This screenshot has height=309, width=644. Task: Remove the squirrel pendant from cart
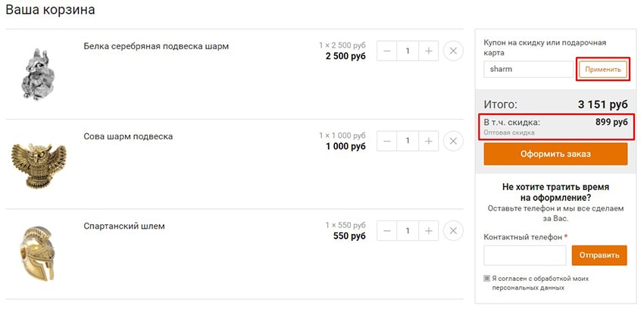(452, 51)
